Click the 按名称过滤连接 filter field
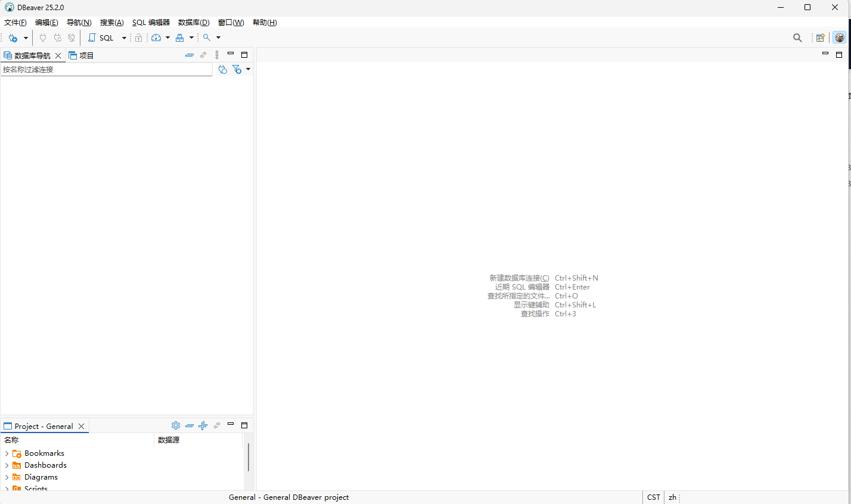 pyautogui.click(x=106, y=69)
